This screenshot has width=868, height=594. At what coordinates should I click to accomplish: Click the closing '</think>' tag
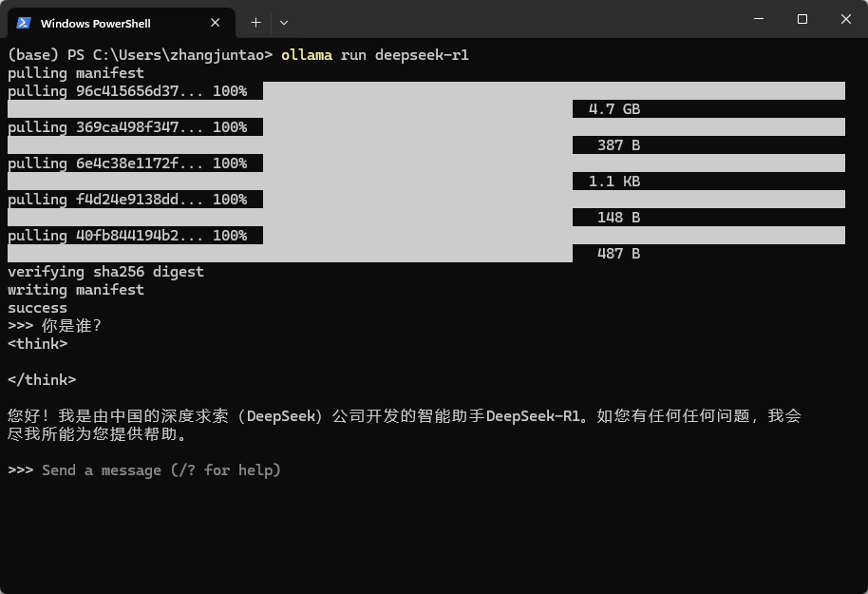(x=42, y=379)
